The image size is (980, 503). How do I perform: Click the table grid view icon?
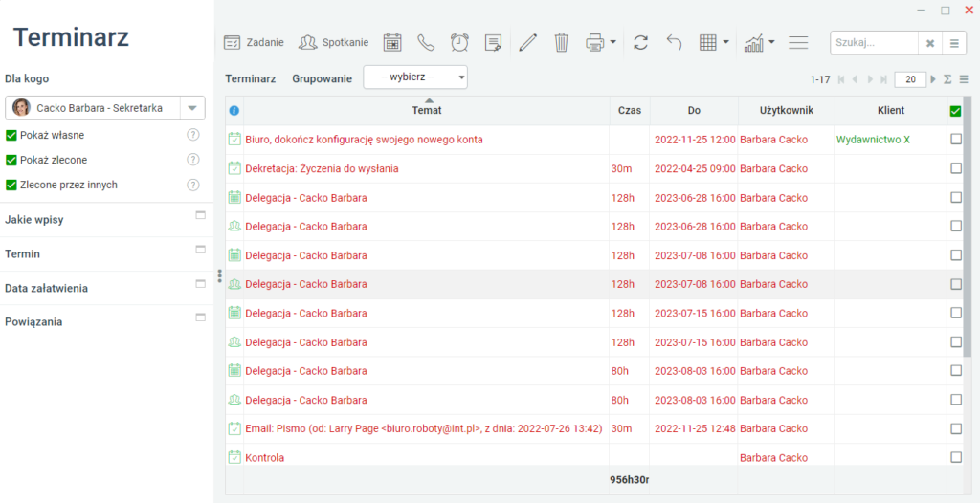tap(707, 42)
